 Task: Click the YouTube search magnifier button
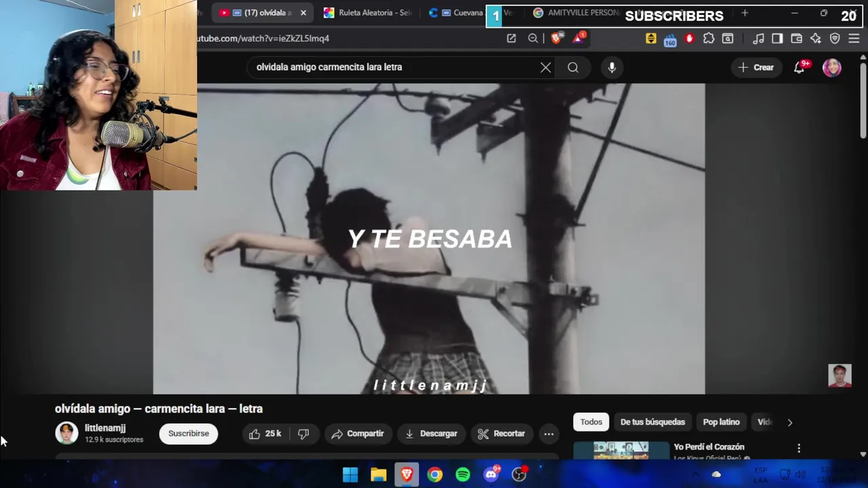pyautogui.click(x=573, y=67)
